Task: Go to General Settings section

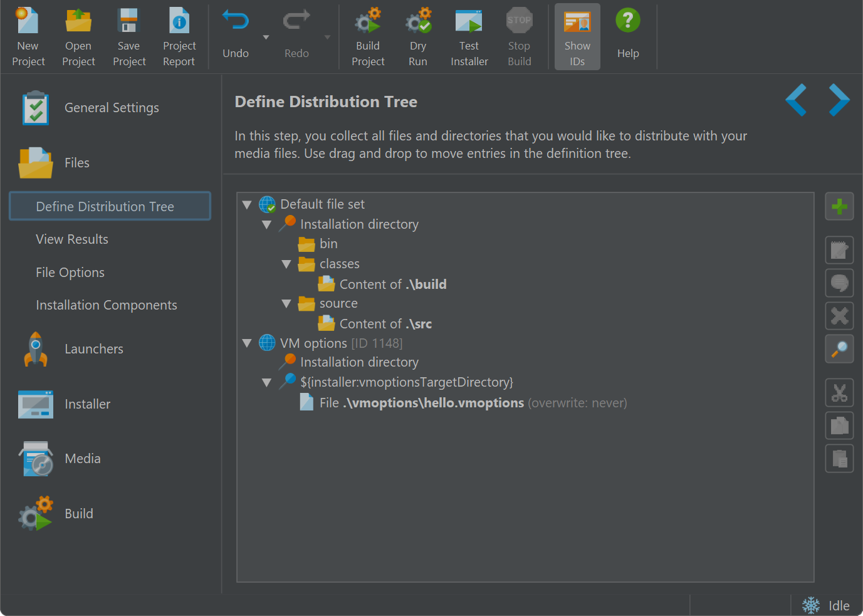Action: (x=91, y=108)
